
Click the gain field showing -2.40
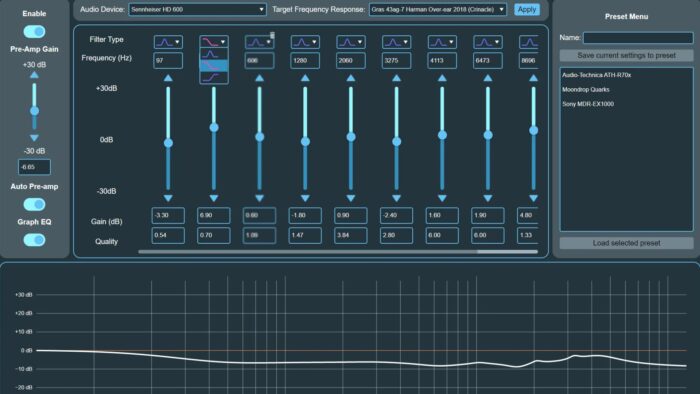[396, 215]
